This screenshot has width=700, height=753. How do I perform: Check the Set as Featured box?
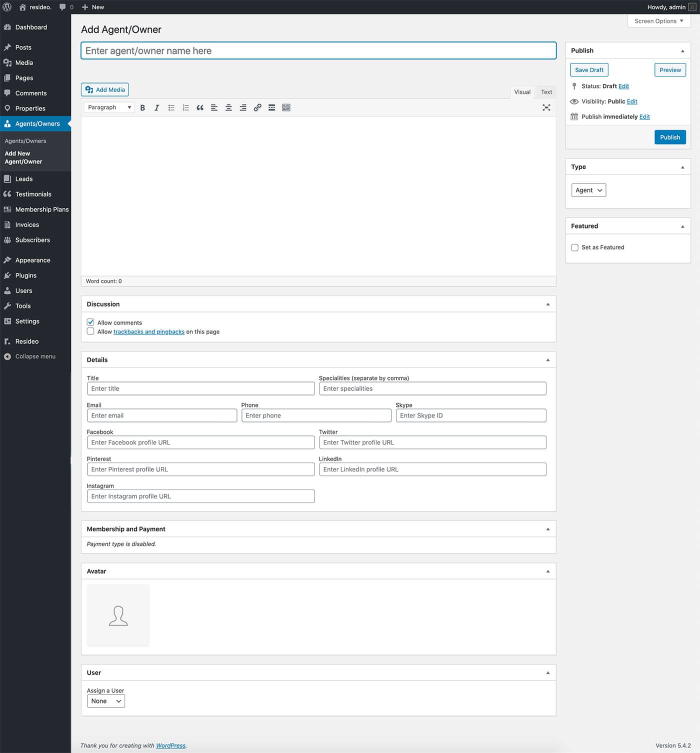point(574,247)
